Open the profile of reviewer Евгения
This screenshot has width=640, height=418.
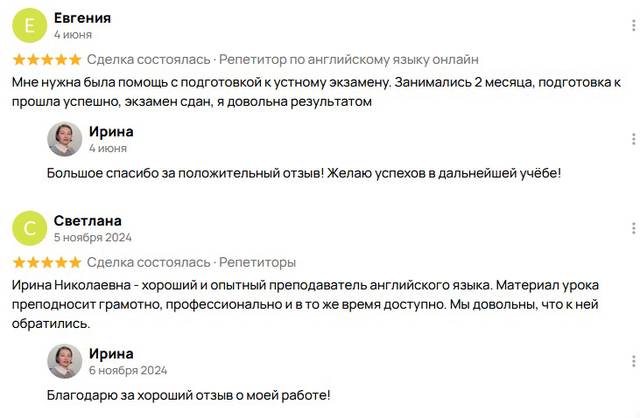(82, 18)
